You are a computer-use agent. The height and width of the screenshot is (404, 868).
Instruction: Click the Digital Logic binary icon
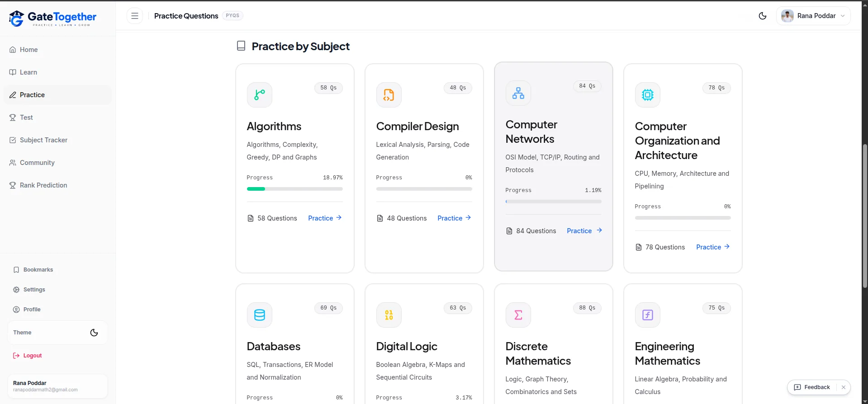[x=389, y=315]
